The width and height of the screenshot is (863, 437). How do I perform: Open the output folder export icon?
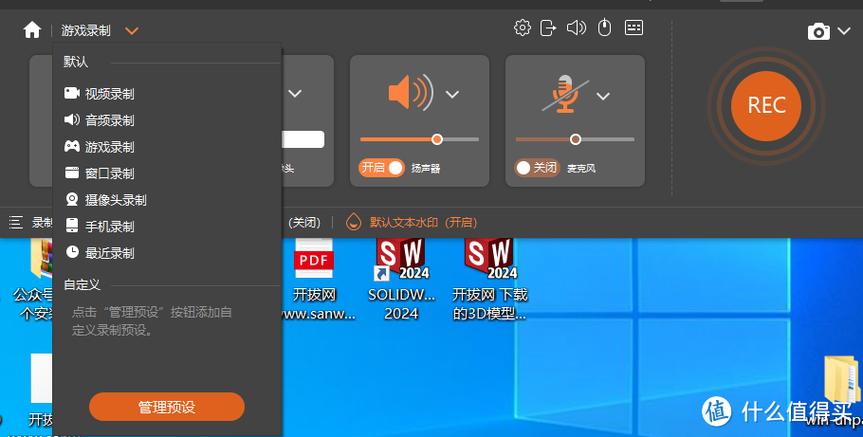point(548,28)
